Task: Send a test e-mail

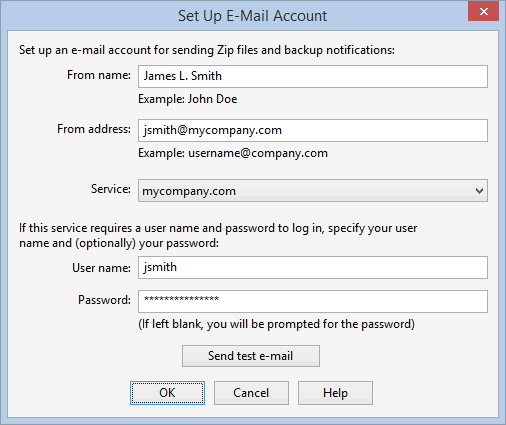Action: point(251,356)
